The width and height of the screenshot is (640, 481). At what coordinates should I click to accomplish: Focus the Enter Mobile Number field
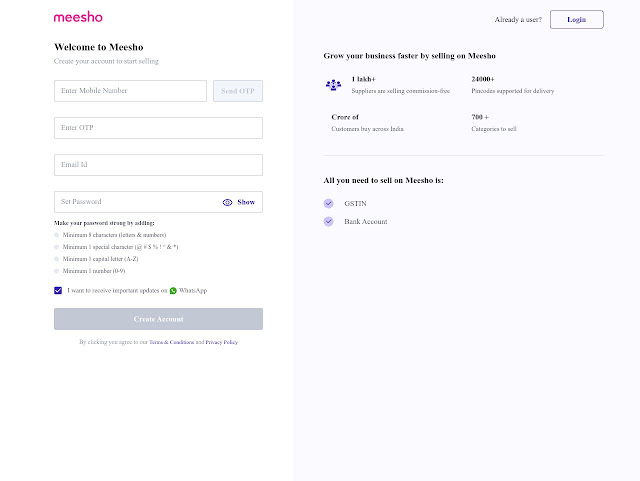pyautogui.click(x=130, y=91)
